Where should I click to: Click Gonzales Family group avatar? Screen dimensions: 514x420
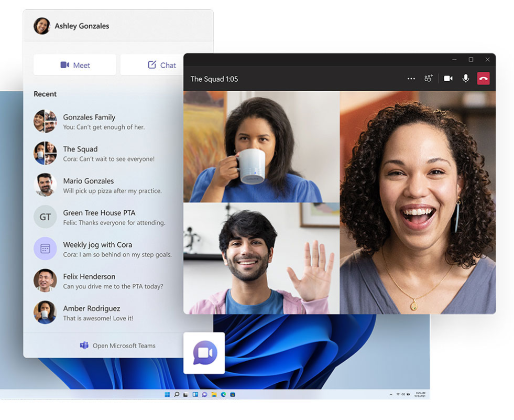point(45,122)
